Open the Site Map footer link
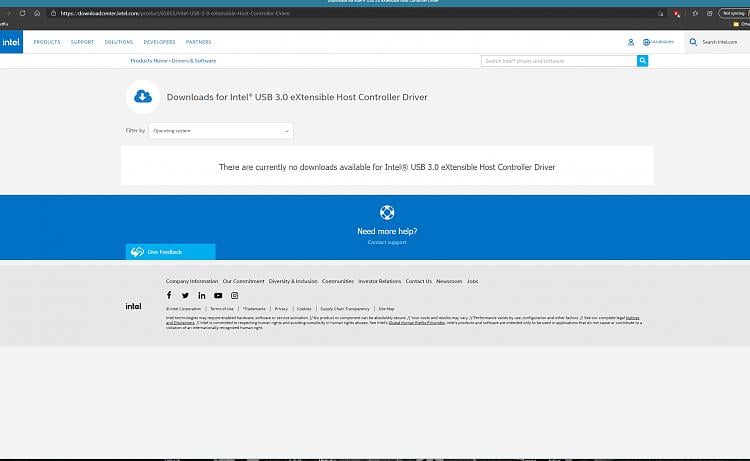750x461 pixels. tap(386, 309)
